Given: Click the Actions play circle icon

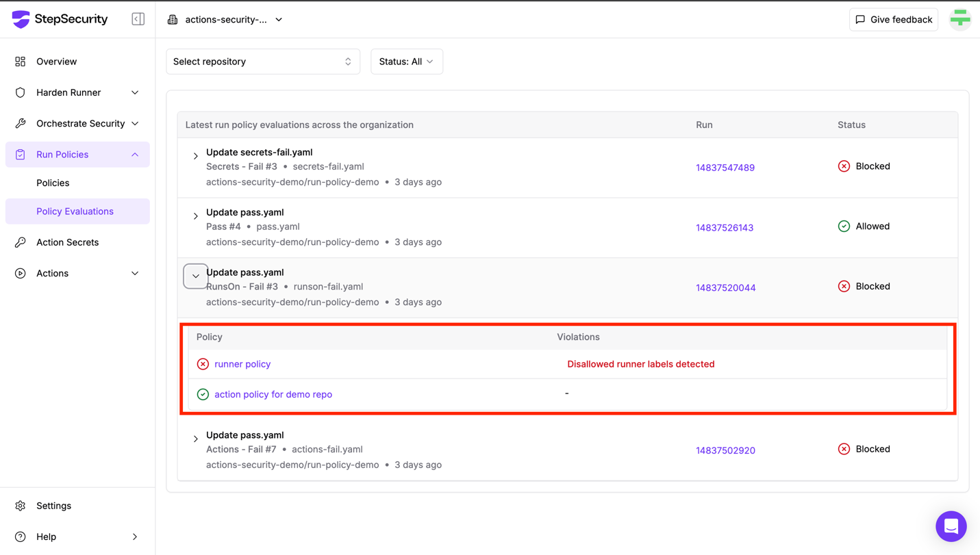Looking at the screenshot, I should (21, 273).
